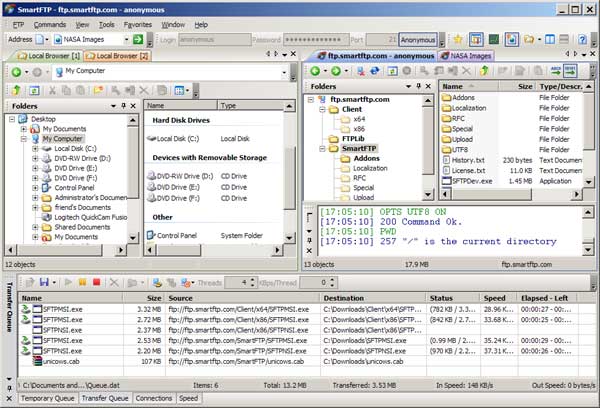Sort transfer queue by Status column header

coord(442,298)
